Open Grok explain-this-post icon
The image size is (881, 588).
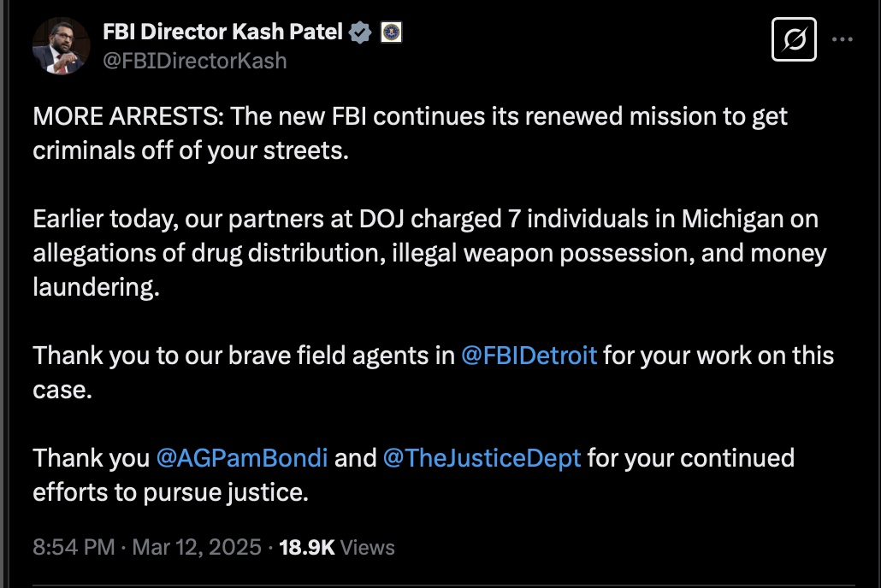[794, 39]
